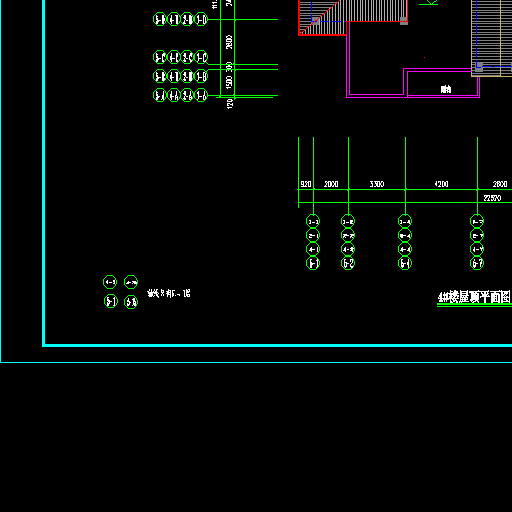Click the magenta room outline rectangle

pos(442,83)
